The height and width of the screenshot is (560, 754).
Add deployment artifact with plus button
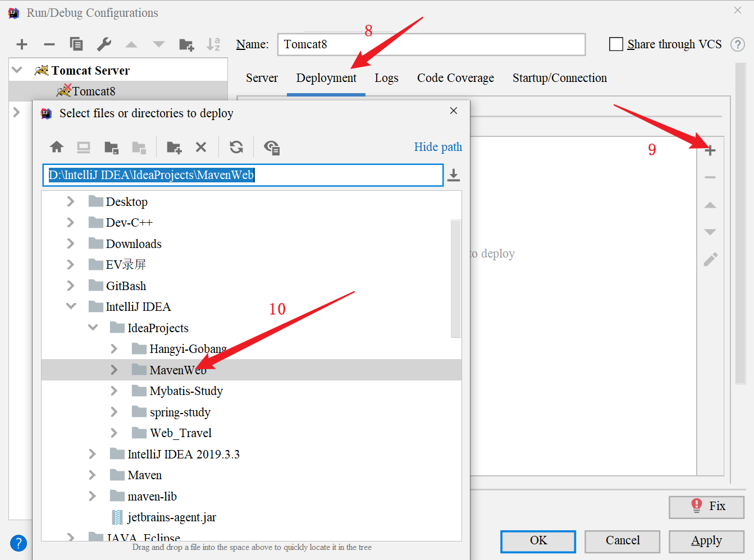click(710, 150)
